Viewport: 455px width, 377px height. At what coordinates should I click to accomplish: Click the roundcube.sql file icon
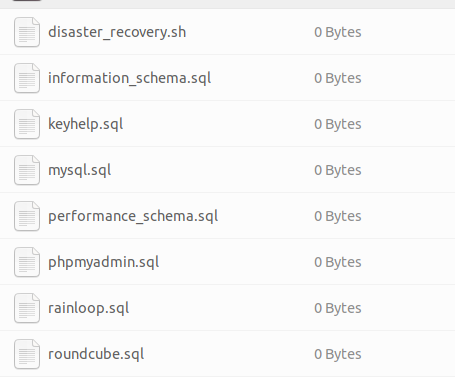point(27,354)
